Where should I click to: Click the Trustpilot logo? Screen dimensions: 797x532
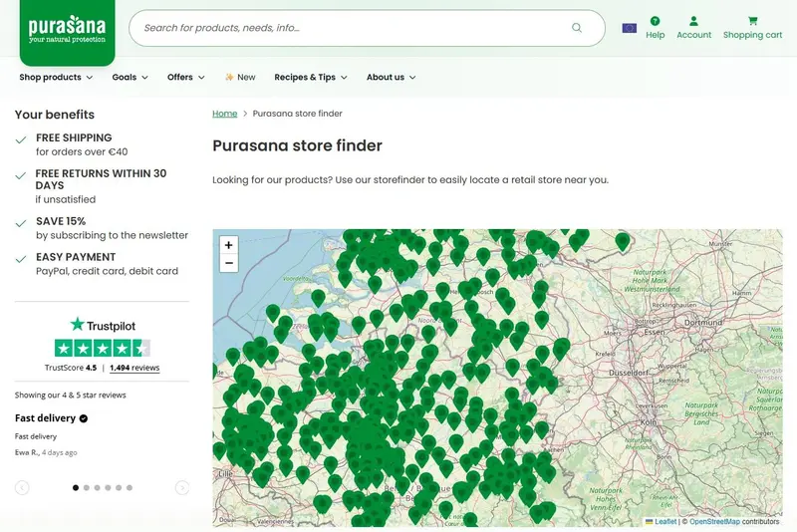tap(103, 325)
